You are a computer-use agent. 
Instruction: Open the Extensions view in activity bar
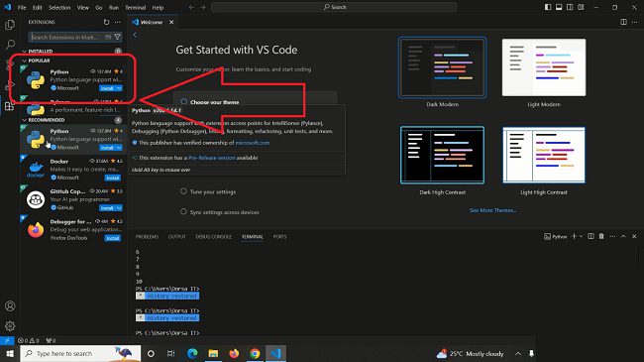click(10, 106)
